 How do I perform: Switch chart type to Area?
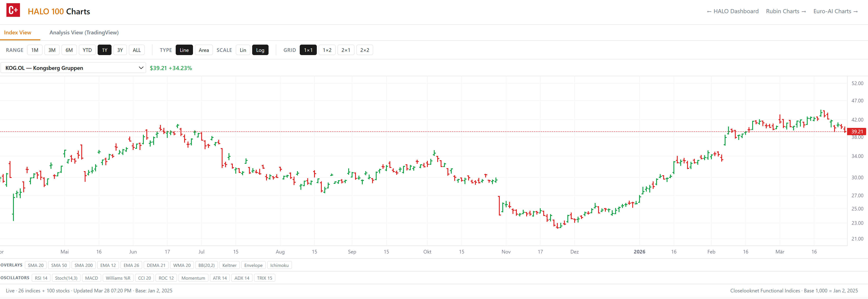coord(203,50)
